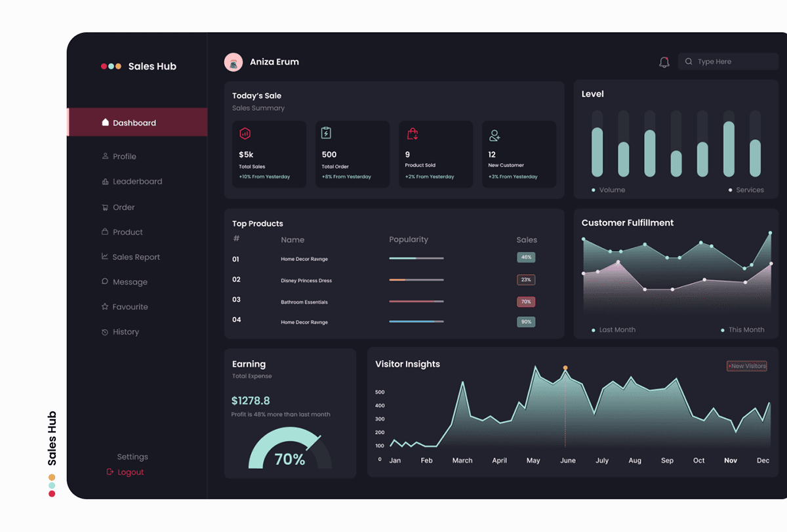This screenshot has height=532, width=787.
Task: Click the Popularity column header
Action: (409, 239)
